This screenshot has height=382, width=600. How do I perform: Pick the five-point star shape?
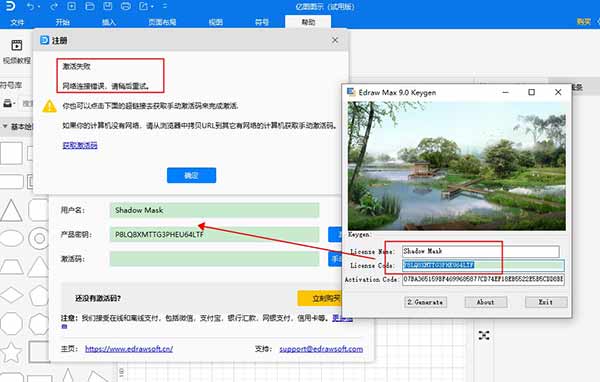11,352
